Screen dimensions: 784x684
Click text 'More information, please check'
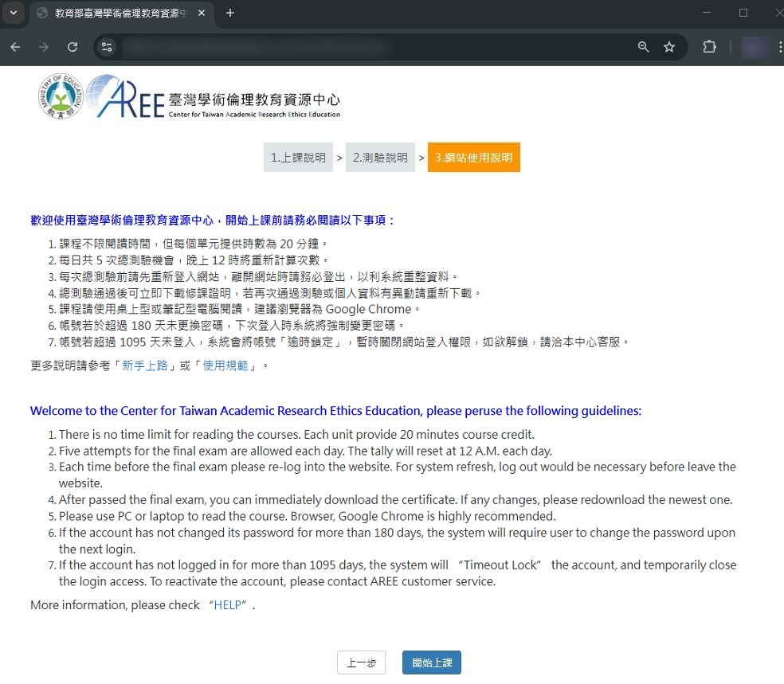click(115, 605)
